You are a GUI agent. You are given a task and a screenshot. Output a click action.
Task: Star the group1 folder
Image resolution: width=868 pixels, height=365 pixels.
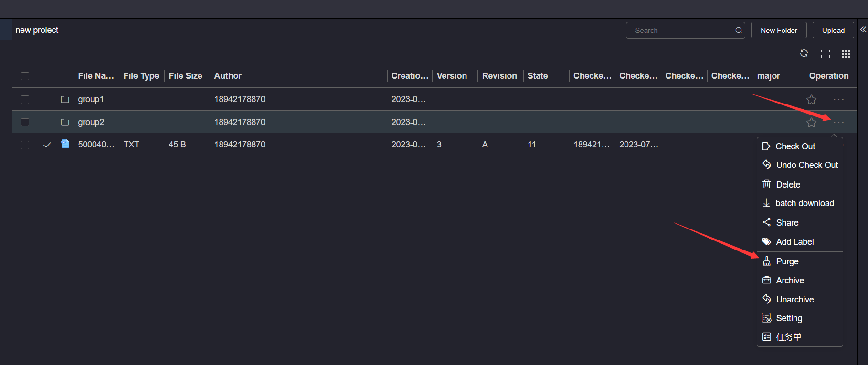(811, 100)
